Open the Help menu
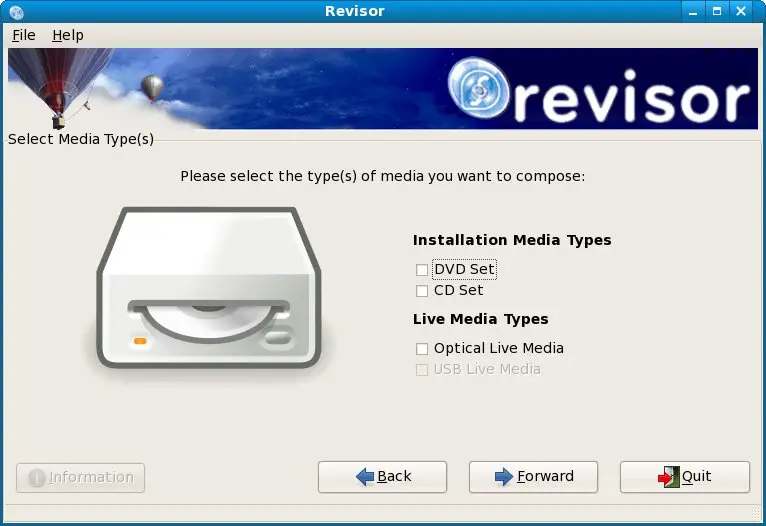Viewport: 766px width, 526px height. (68, 35)
